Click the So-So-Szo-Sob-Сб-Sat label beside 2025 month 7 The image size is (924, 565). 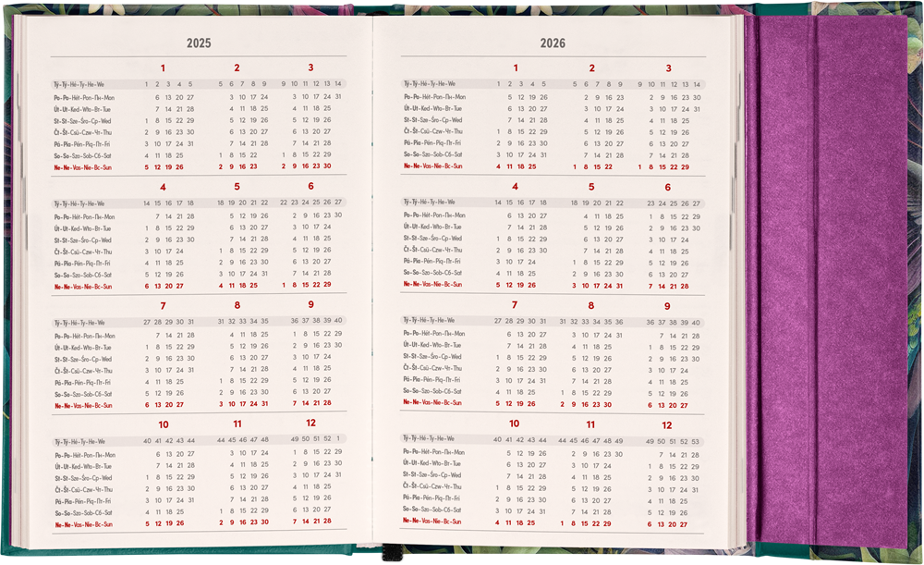[x=84, y=395]
